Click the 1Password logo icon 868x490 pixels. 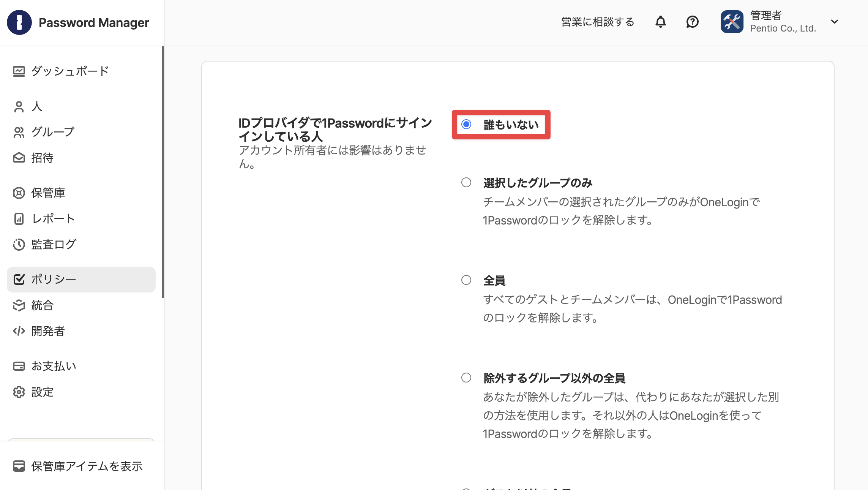pyautogui.click(x=19, y=22)
